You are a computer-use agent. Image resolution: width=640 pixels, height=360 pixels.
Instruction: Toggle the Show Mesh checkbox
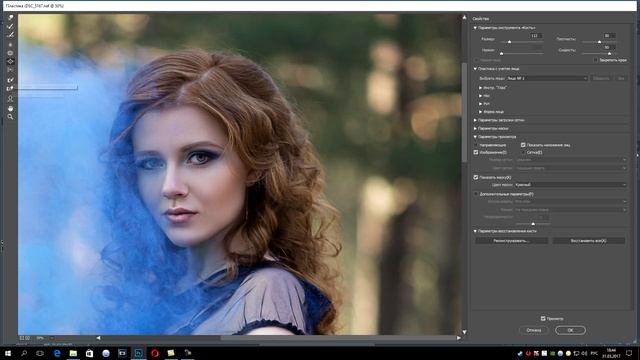pos(523,152)
